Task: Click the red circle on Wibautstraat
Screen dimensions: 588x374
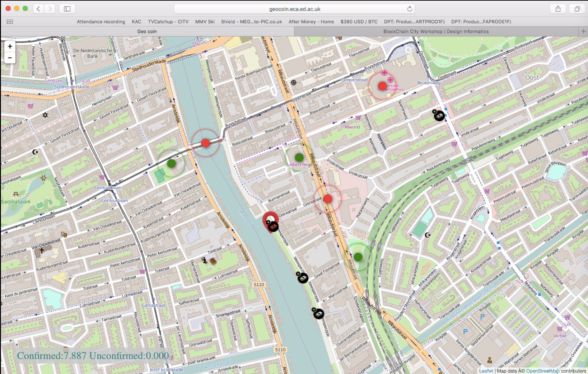Action: pyautogui.click(x=328, y=199)
